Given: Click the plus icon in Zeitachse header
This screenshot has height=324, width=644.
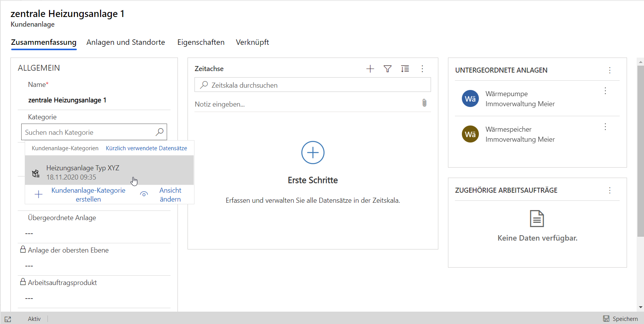Looking at the screenshot, I should pos(370,69).
